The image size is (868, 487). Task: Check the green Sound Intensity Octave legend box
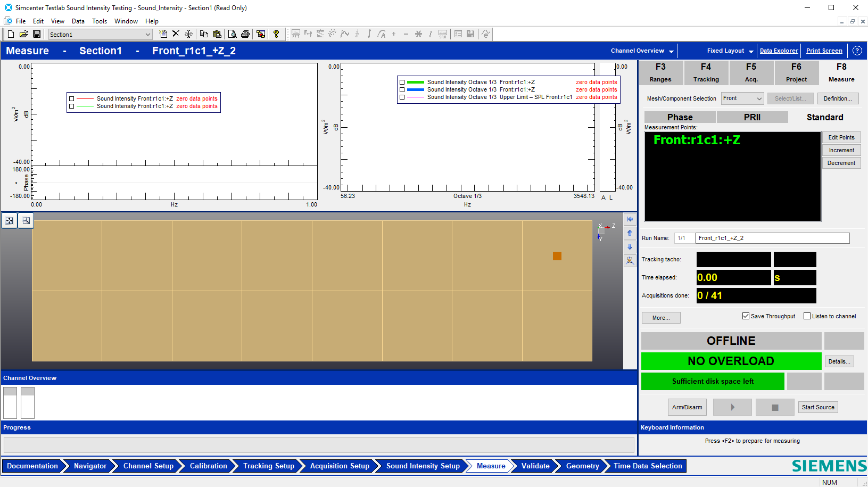[x=402, y=82]
